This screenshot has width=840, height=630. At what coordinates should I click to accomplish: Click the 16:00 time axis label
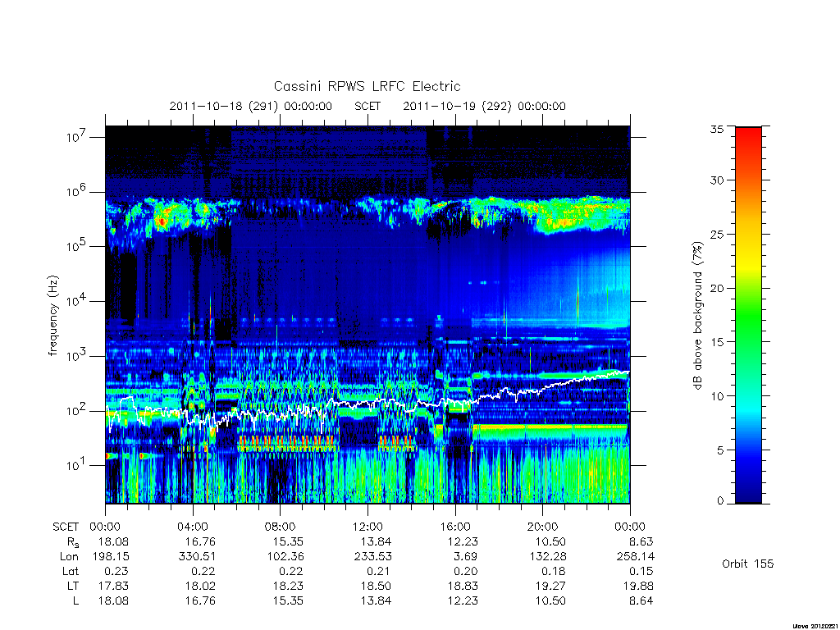pyautogui.click(x=455, y=527)
